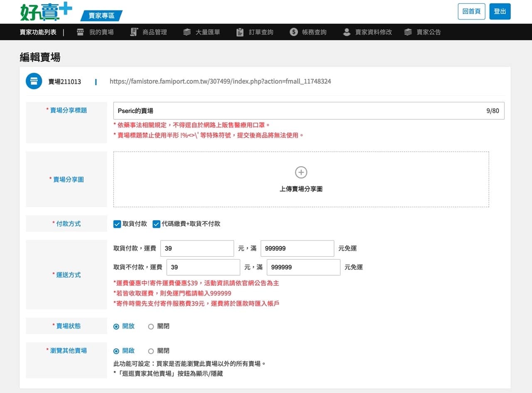
Task: Click the 賣場211013 store name
Action: click(64, 81)
